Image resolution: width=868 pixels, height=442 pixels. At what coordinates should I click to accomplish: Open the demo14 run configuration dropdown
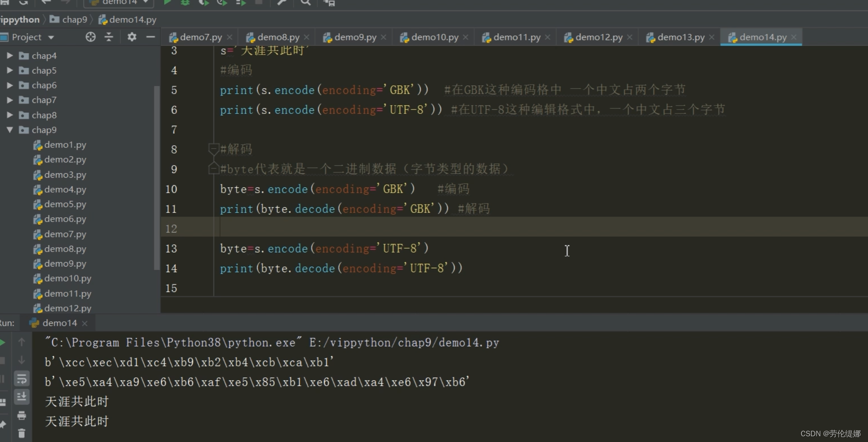tap(119, 3)
